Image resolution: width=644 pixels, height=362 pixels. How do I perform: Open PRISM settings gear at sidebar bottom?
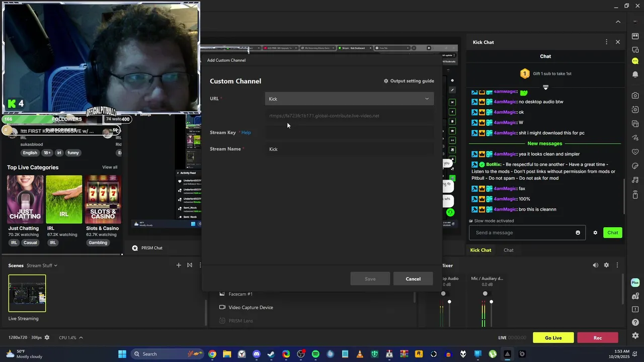[635, 335]
